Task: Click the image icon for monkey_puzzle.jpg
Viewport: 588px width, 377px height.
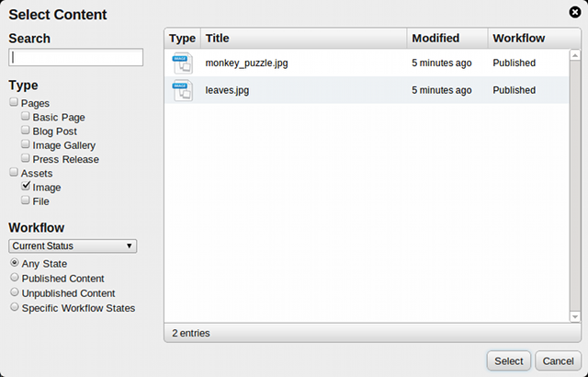Action: click(x=183, y=63)
